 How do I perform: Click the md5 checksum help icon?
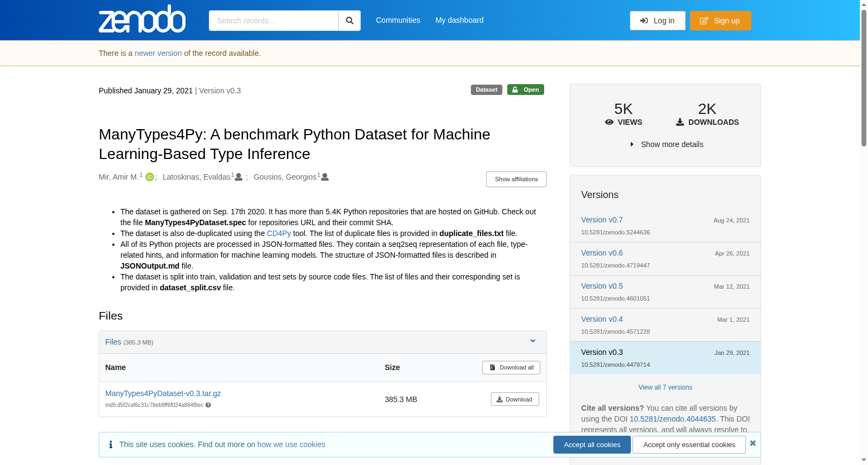pyautogui.click(x=208, y=405)
